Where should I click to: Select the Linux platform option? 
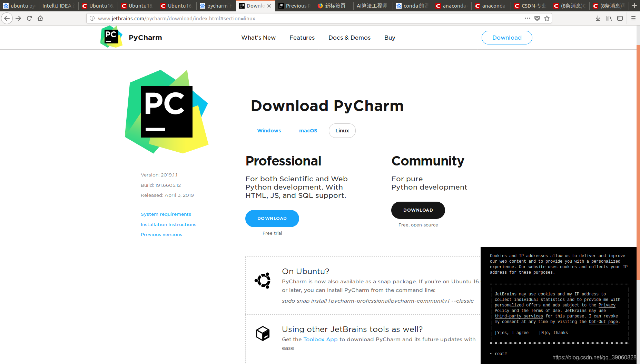point(342,131)
